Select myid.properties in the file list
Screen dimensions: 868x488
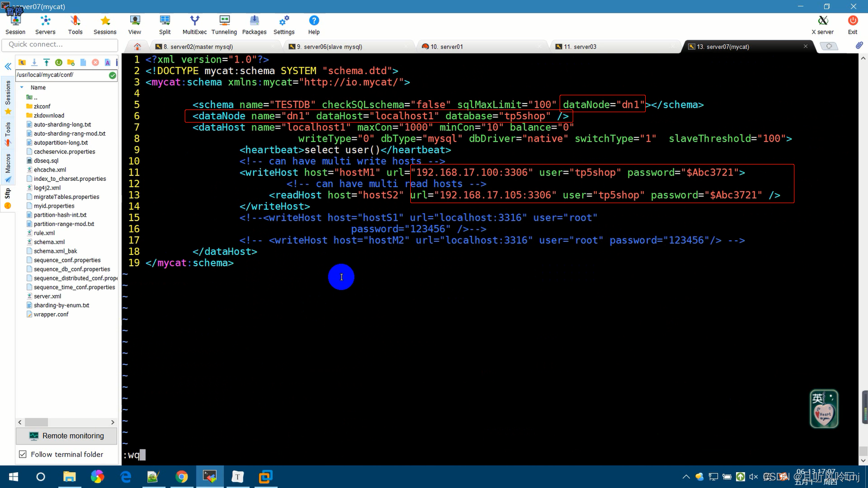[54, 206]
